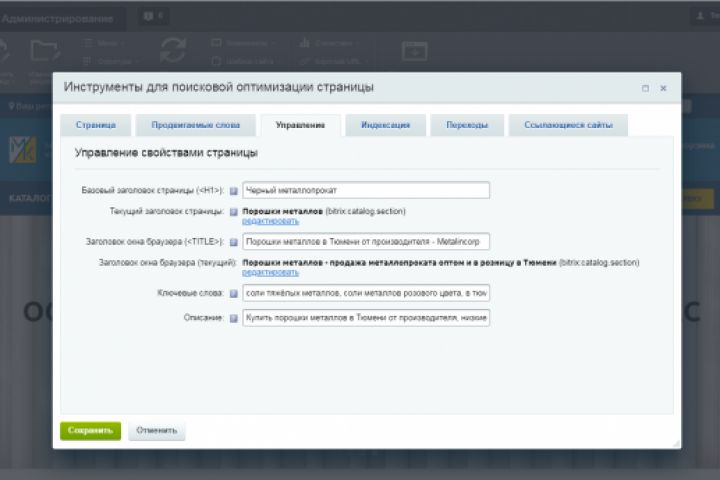Switch to the Переходы tab
Viewport: 720px width, 480px height.
click(467, 125)
